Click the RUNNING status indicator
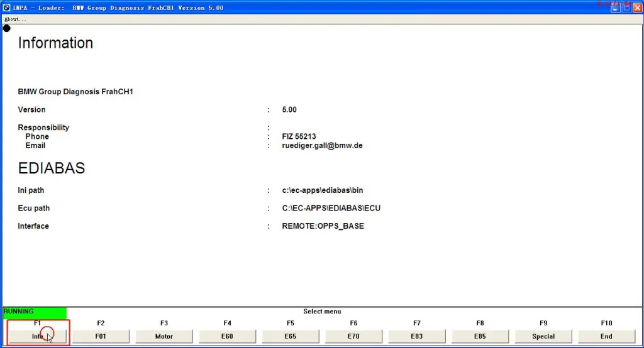Viewport: 644px width, 348px height. (x=35, y=312)
